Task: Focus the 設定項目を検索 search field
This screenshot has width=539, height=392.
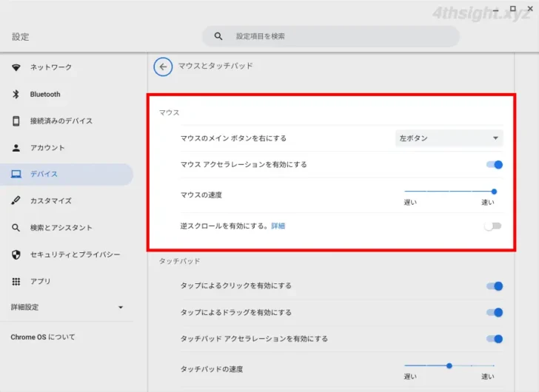Action: tap(331, 36)
